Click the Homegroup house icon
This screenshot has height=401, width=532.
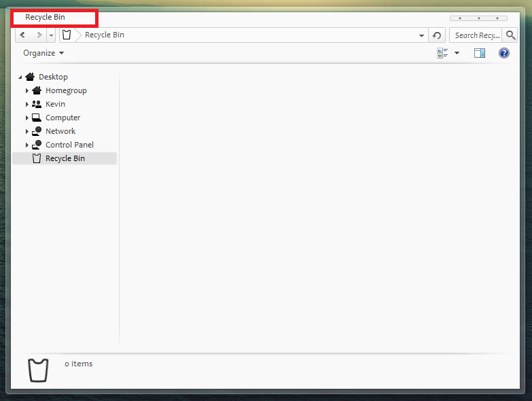coord(37,90)
